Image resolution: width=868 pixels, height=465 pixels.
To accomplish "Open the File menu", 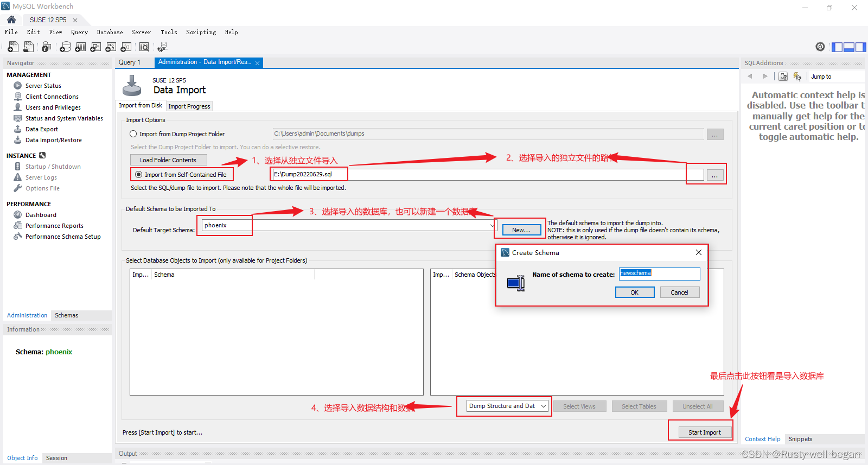I will 11,32.
